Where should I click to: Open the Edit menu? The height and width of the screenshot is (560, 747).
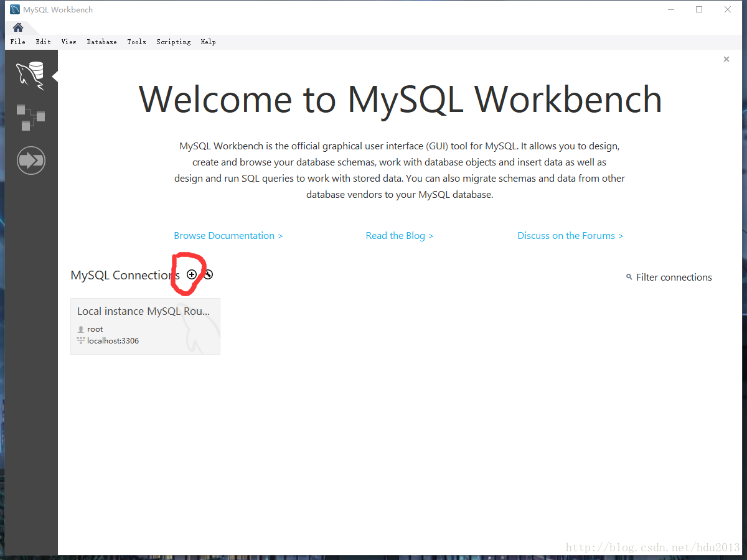pos(44,42)
